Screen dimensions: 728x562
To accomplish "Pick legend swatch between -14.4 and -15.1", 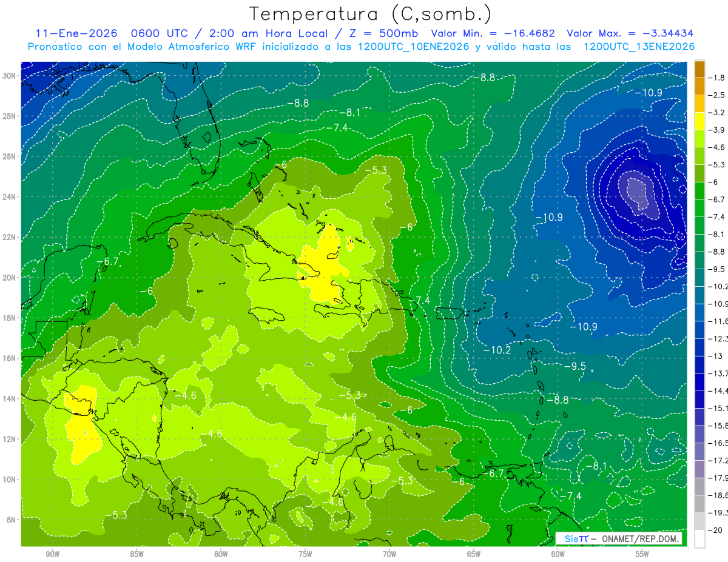I will click(x=699, y=398).
